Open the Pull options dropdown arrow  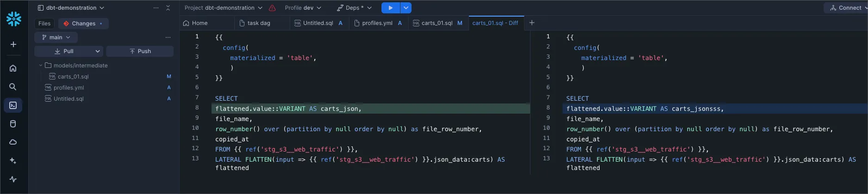98,51
